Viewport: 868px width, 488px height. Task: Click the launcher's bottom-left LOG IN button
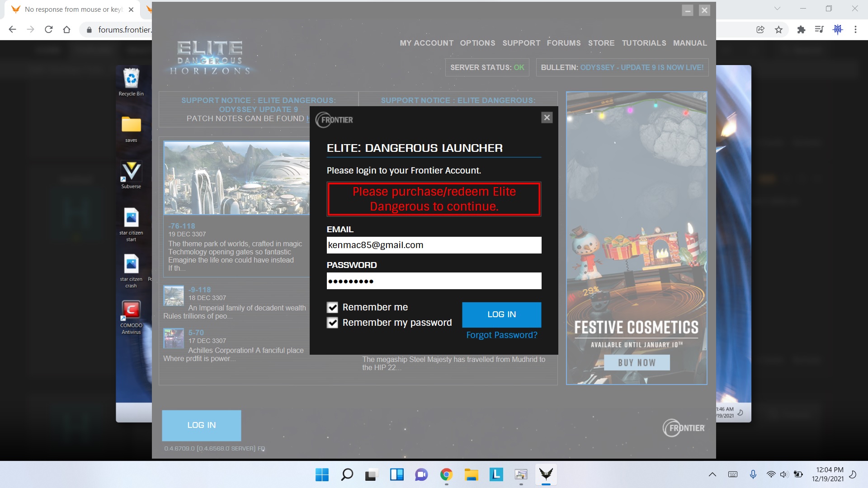[x=201, y=425]
